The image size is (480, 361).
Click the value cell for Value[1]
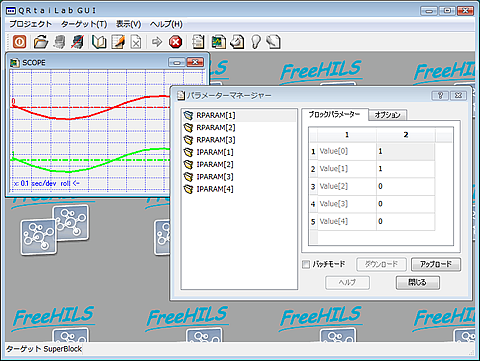click(x=405, y=169)
